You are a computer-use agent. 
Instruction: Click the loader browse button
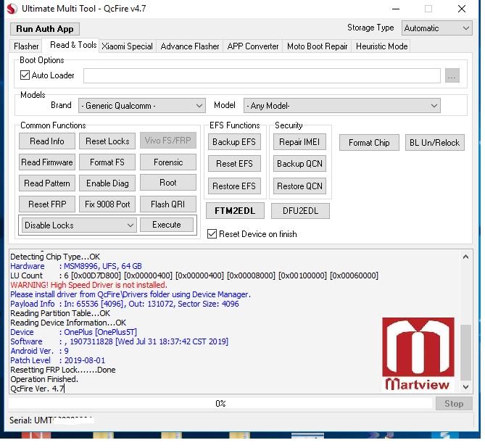[x=452, y=75]
